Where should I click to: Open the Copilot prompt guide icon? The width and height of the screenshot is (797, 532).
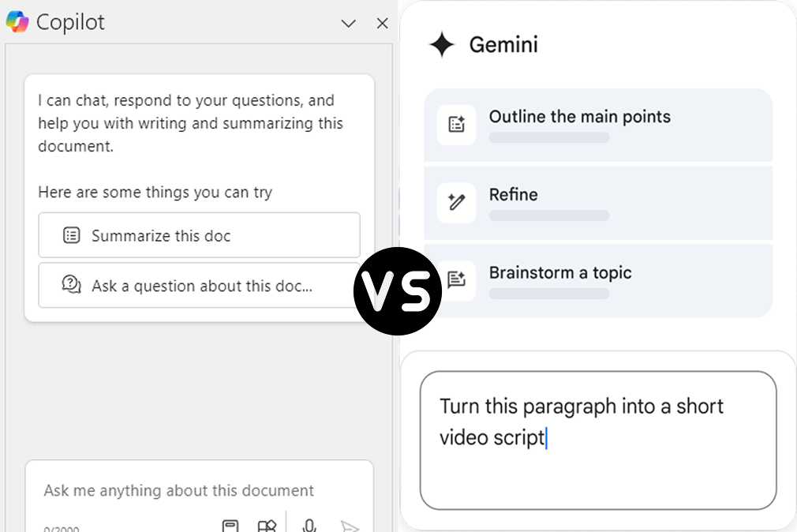click(x=230, y=526)
